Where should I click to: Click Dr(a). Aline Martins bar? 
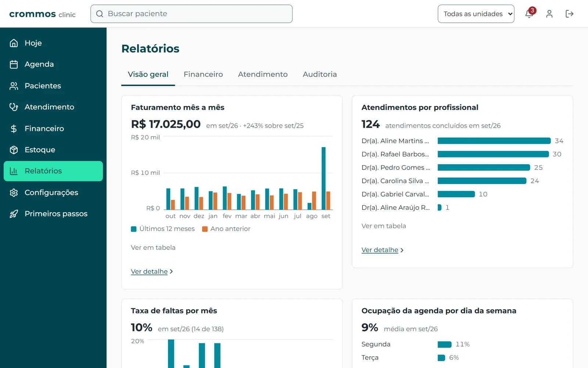click(x=494, y=141)
